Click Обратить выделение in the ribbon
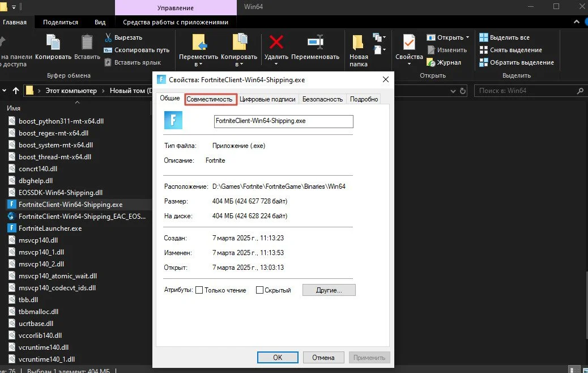Screen dimensions: 588x373 (x=517, y=62)
